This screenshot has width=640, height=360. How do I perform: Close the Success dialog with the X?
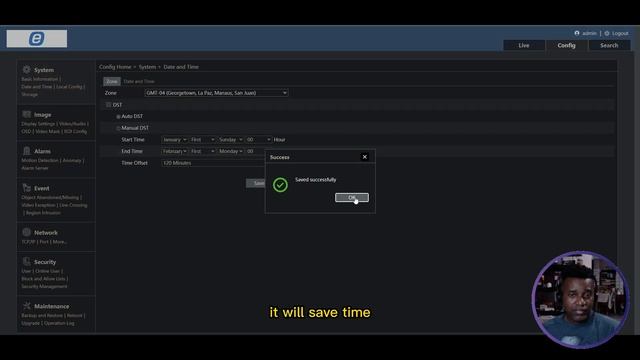pyautogui.click(x=364, y=157)
